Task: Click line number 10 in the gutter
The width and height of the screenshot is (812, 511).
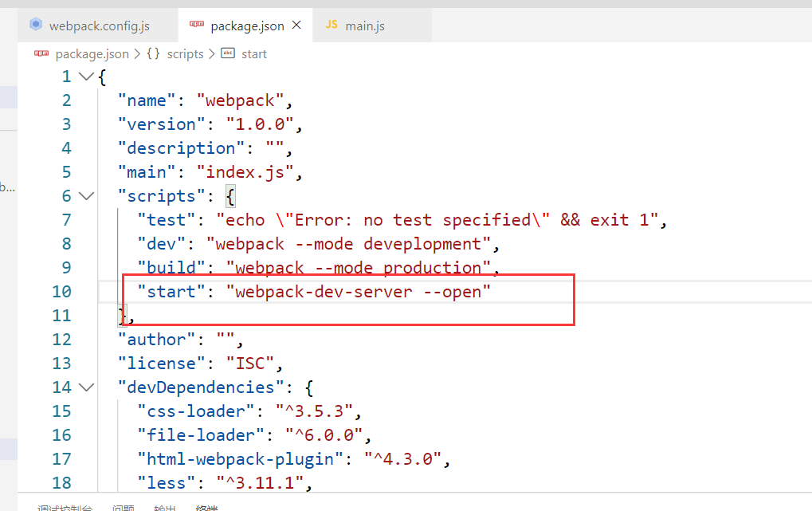Action: point(61,292)
